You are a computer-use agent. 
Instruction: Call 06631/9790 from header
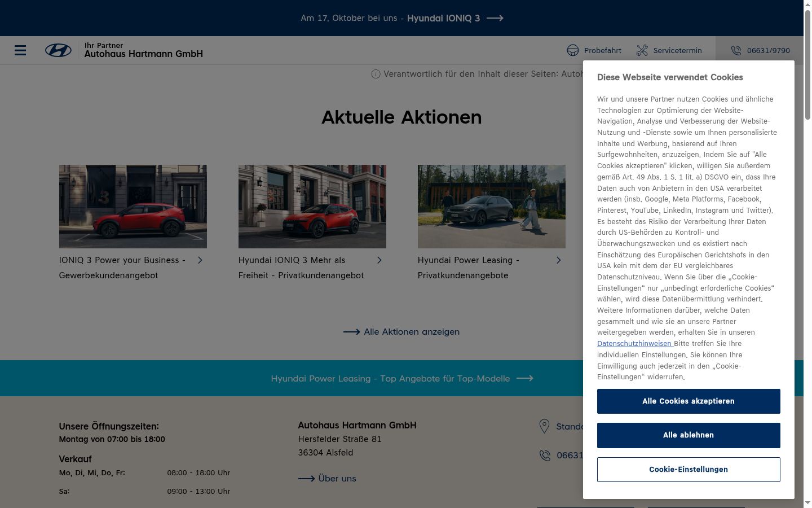(768, 50)
